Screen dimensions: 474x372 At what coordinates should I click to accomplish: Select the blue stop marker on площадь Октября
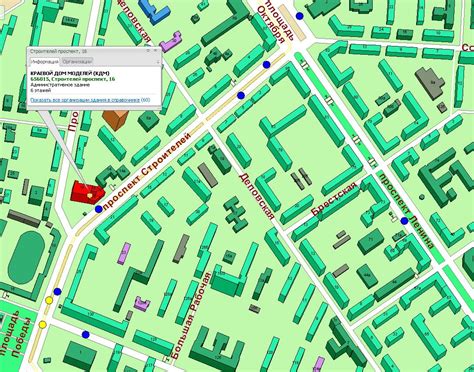point(300,15)
